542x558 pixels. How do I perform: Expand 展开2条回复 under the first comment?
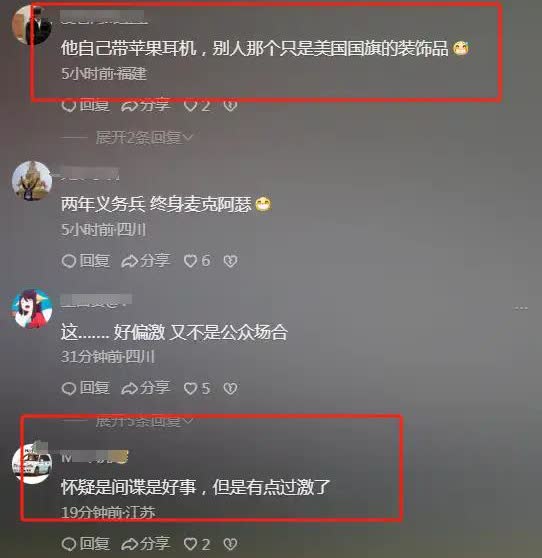point(144,137)
